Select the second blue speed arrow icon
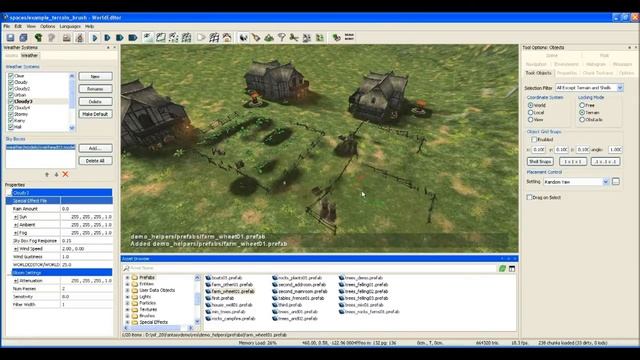The height and width of the screenshot is (360, 640). pos(107,38)
